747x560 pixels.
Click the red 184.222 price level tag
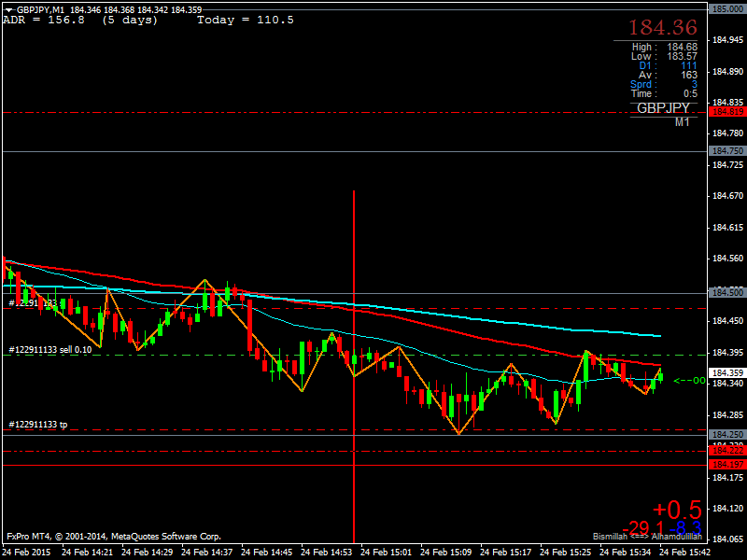click(x=727, y=451)
